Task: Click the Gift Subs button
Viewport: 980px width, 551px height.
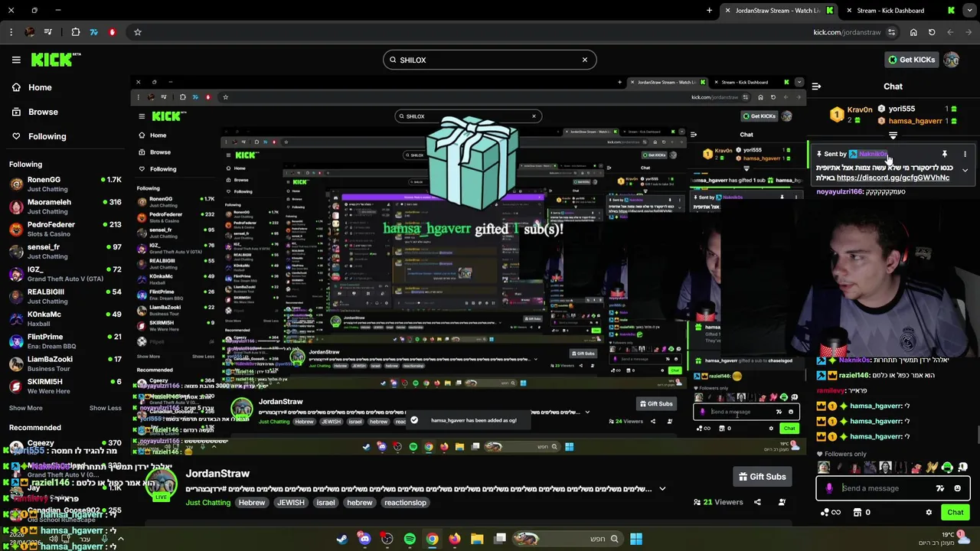Action: (762, 477)
